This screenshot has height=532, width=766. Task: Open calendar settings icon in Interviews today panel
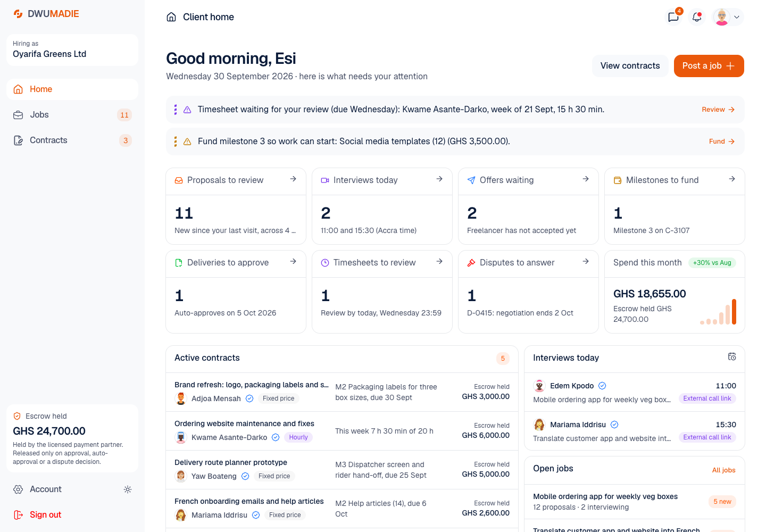tap(732, 356)
